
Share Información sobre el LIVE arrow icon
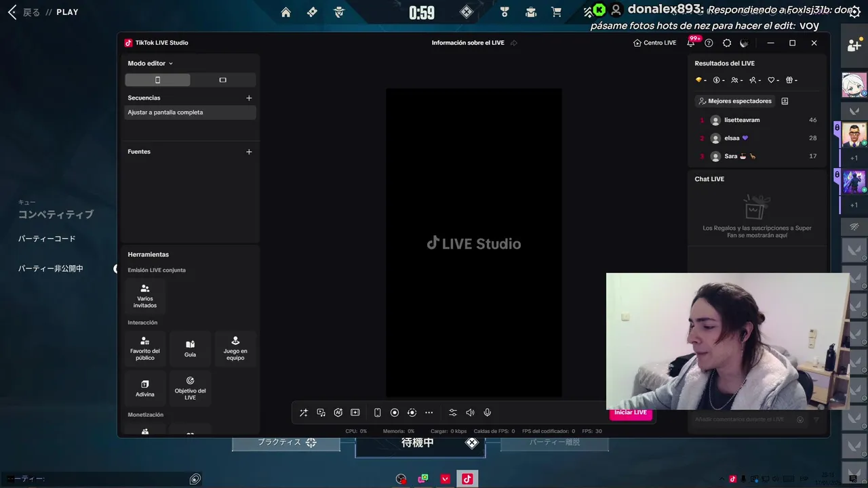click(x=513, y=43)
